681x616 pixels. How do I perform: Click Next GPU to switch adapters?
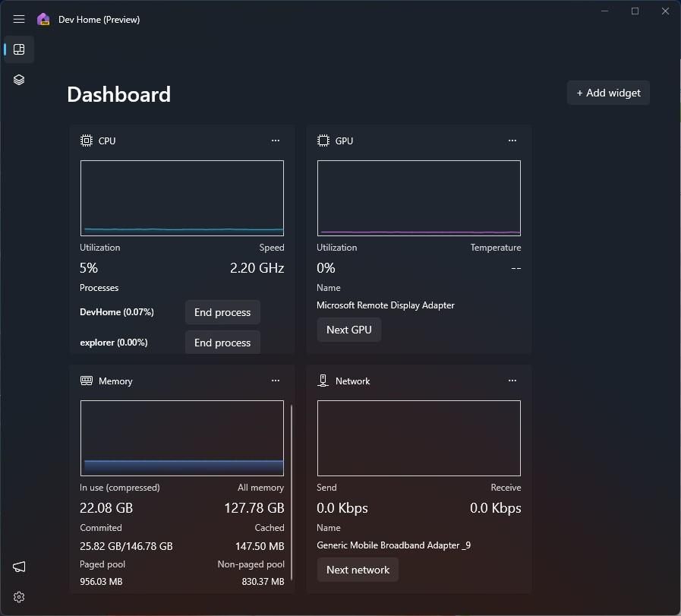click(x=348, y=329)
